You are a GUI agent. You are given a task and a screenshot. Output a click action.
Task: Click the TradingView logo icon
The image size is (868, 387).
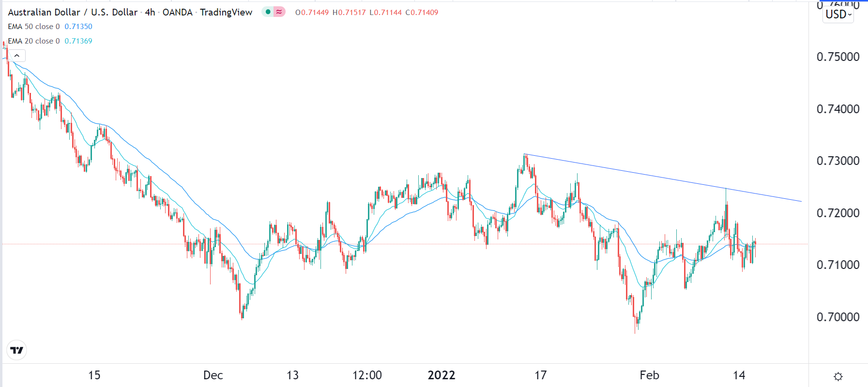[x=17, y=350]
